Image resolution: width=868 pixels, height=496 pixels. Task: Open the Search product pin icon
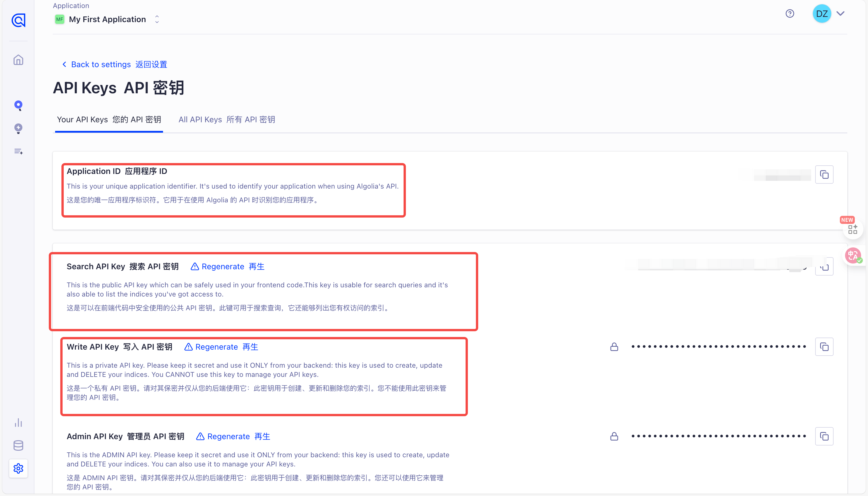pos(18,105)
